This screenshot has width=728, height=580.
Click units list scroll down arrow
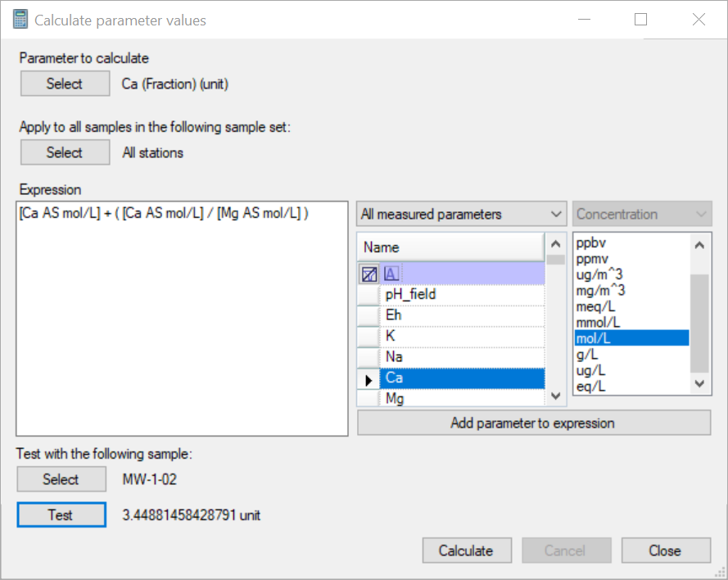699,383
